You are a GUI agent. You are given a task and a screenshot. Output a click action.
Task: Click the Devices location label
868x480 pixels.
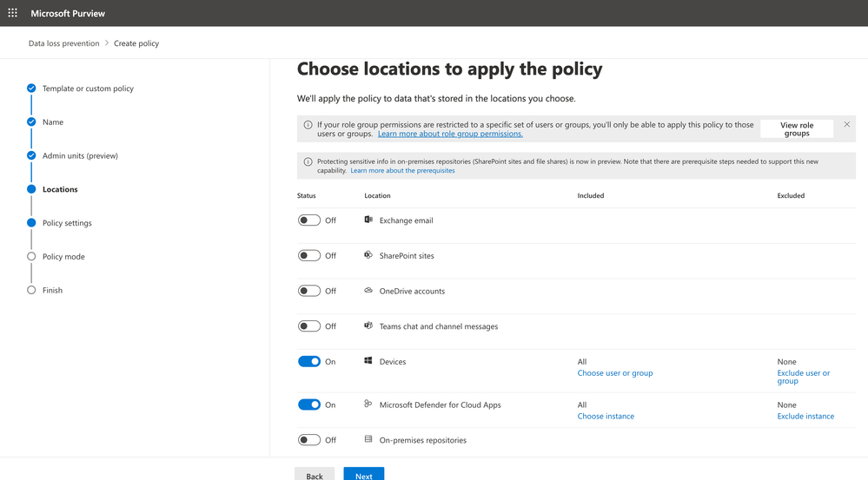pyautogui.click(x=393, y=362)
